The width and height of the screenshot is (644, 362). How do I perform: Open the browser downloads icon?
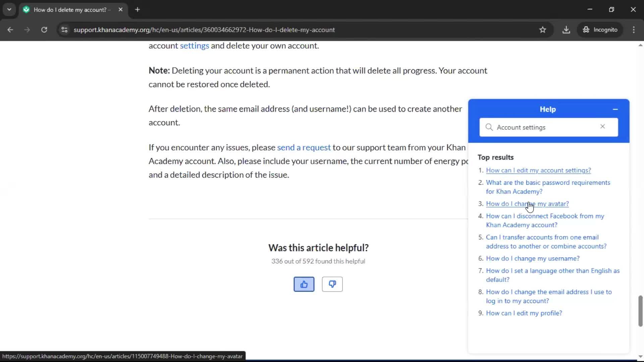point(566,30)
